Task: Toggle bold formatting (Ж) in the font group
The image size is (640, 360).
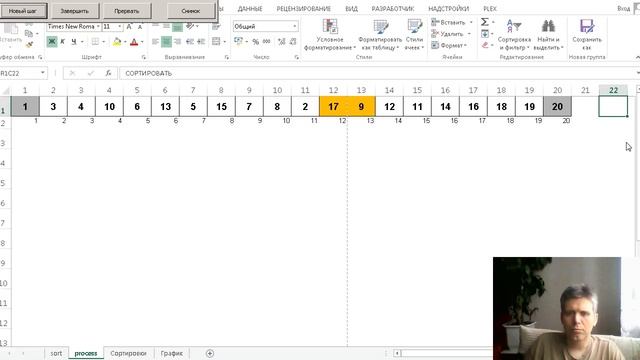Action: (51, 42)
